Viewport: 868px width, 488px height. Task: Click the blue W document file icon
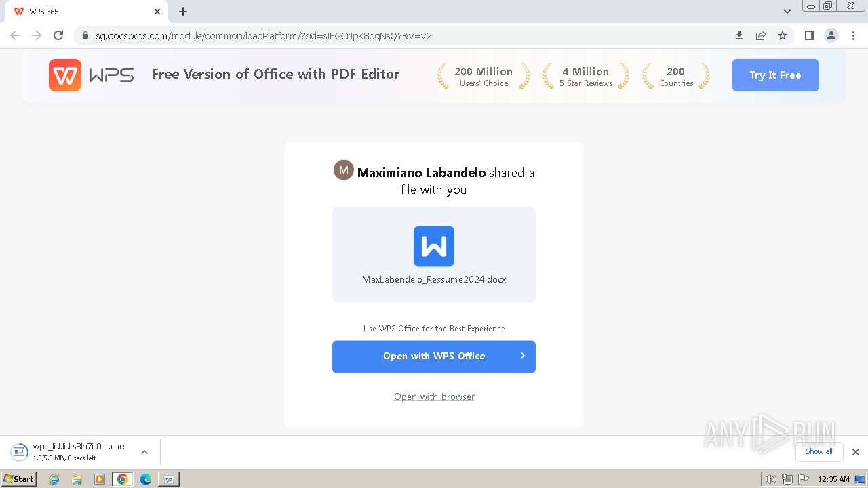(x=434, y=246)
